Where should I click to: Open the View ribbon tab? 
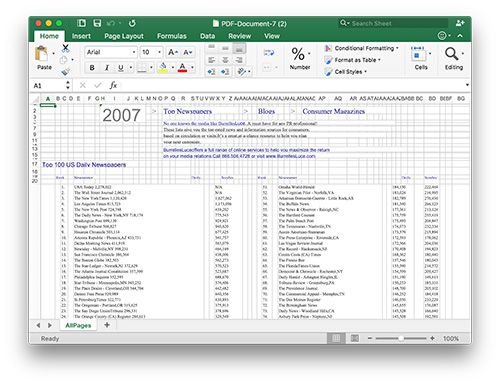click(272, 36)
